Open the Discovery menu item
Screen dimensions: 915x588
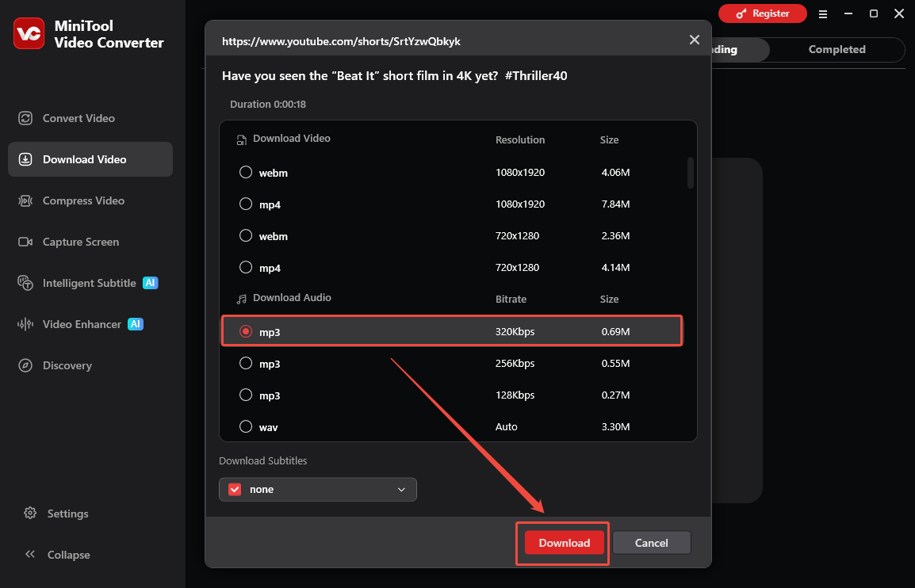pyautogui.click(x=90, y=365)
